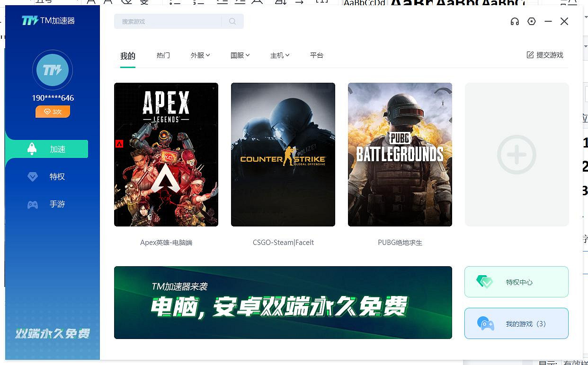Click the 3次 badge under the avatar

[53, 112]
